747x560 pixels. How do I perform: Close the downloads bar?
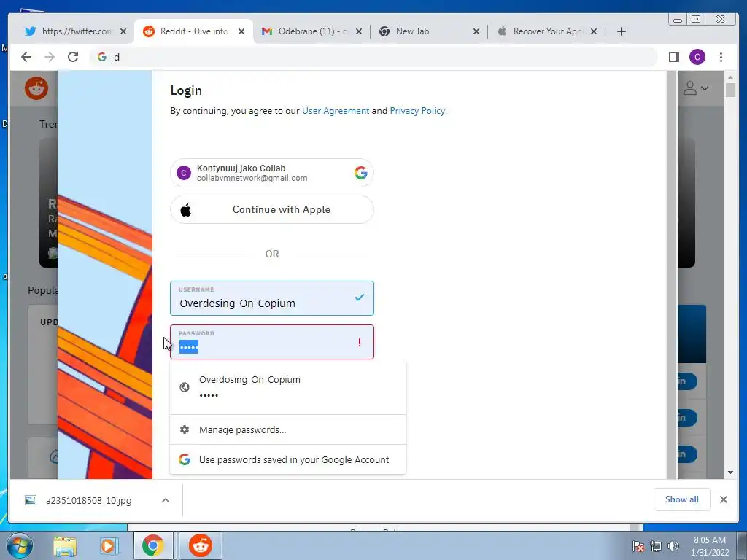click(723, 499)
